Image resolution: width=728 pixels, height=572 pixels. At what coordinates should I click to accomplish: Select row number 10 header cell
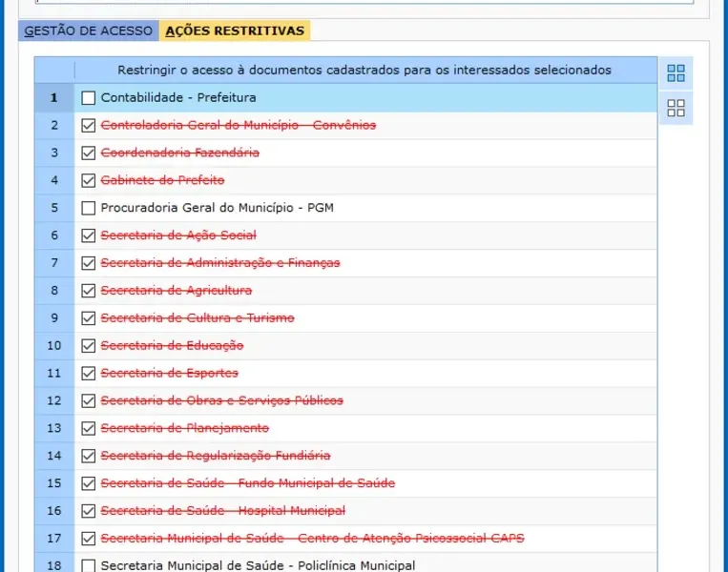[x=54, y=346]
